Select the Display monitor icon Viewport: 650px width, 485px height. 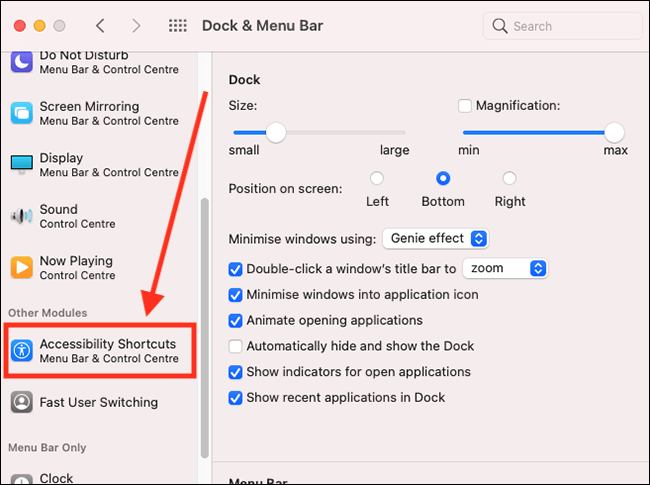tap(22, 164)
